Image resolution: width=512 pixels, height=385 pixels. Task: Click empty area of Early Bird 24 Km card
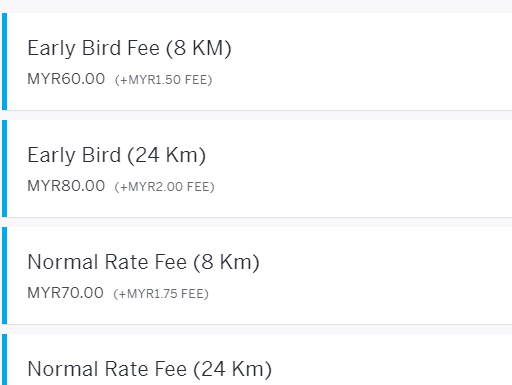367,169
